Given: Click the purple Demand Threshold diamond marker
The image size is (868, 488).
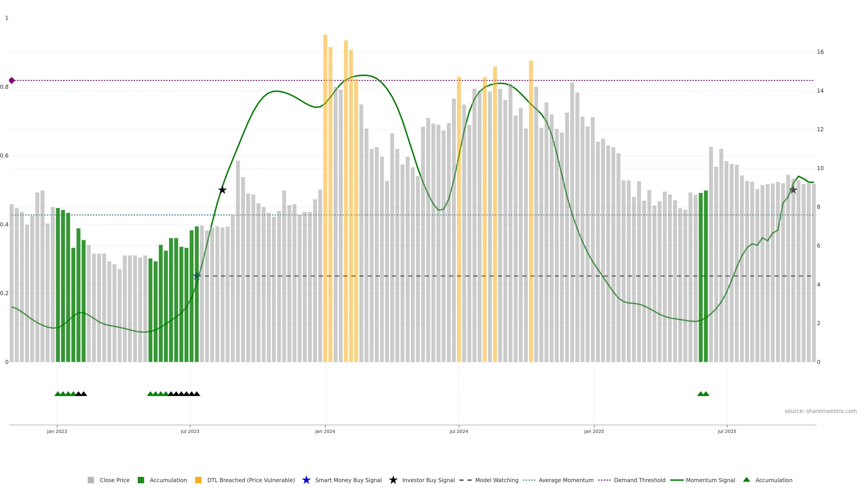Looking at the screenshot, I should point(12,80).
